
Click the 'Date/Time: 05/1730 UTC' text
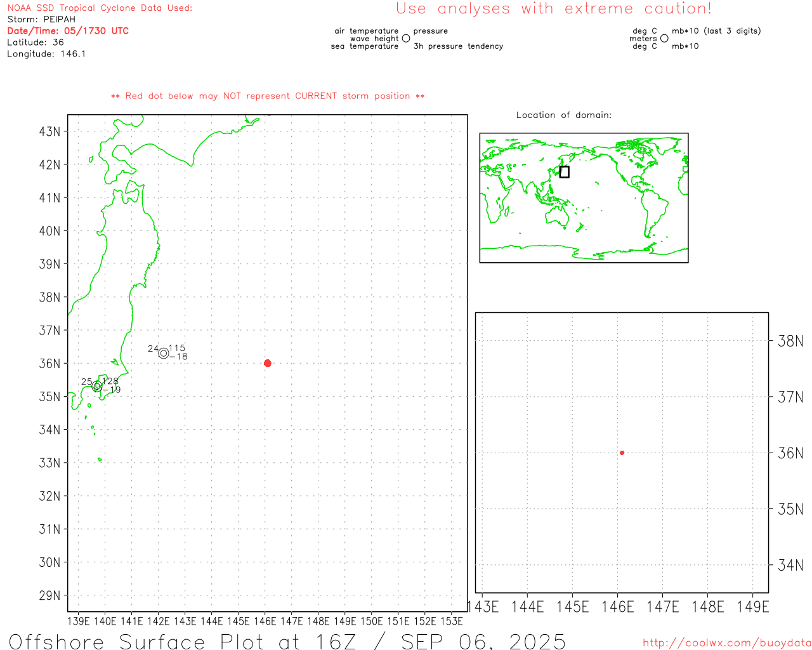click(68, 30)
